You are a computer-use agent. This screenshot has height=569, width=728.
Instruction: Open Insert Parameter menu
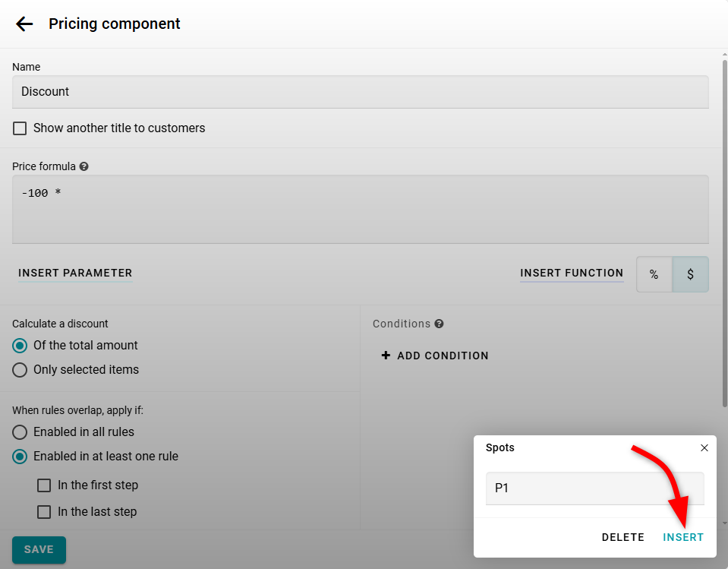tap(75, 273)
